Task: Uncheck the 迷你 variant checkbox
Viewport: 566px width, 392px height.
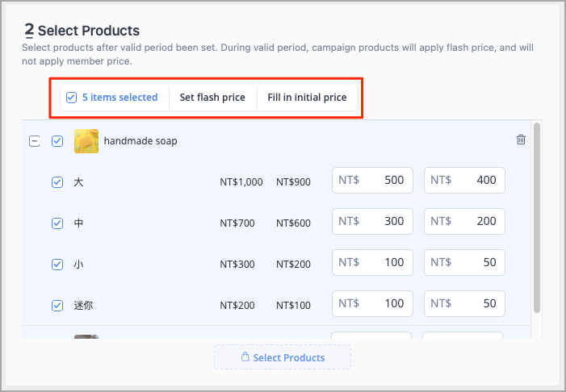Action: tap(57, 306)
